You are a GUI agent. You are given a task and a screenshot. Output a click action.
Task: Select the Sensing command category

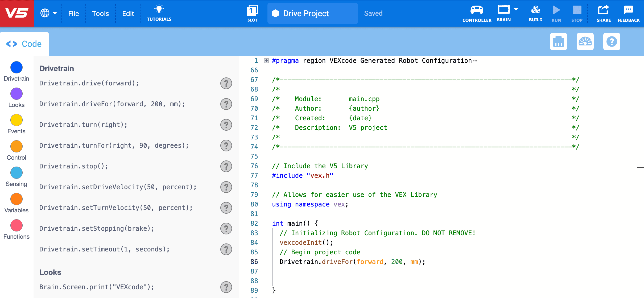tap(16, 173)
